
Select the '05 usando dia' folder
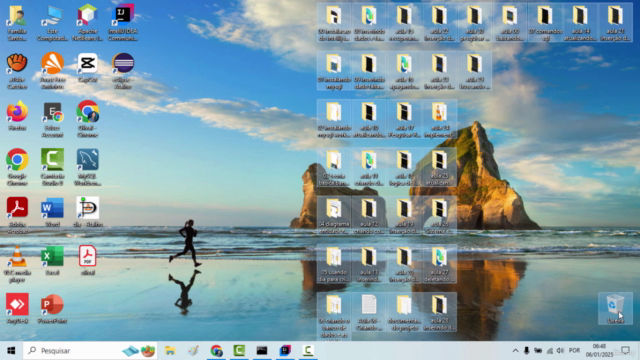click(333, 264)
